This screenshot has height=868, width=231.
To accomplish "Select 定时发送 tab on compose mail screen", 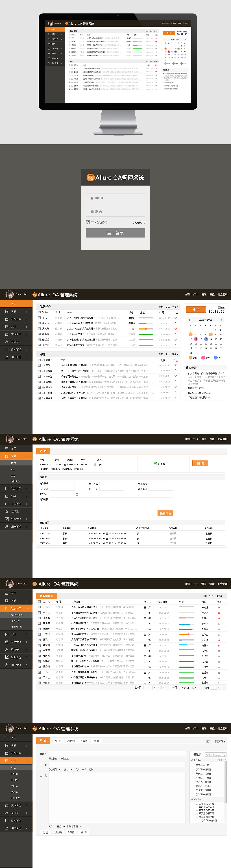I will pyautogui.click(x=71, y=741).
